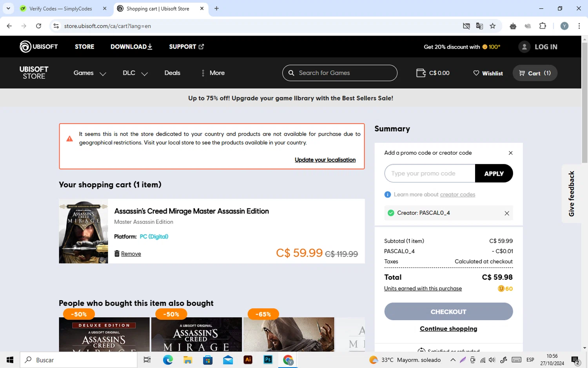The height and width of the screenshot is (368, 588).
Task: Expand the Games dropdown menu
Action: click(90, 73)
